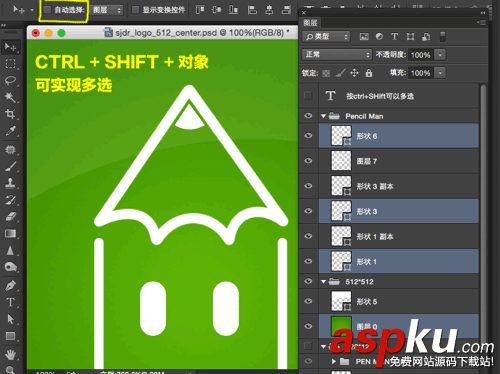Screen dimensions: 500x374
Task: Align top edges button
Action: tap(200, 10)
